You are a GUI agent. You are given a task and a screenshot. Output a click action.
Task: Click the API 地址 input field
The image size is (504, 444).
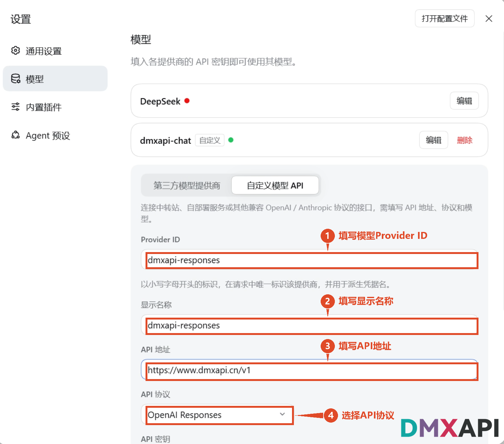click(x=310, y=370)
